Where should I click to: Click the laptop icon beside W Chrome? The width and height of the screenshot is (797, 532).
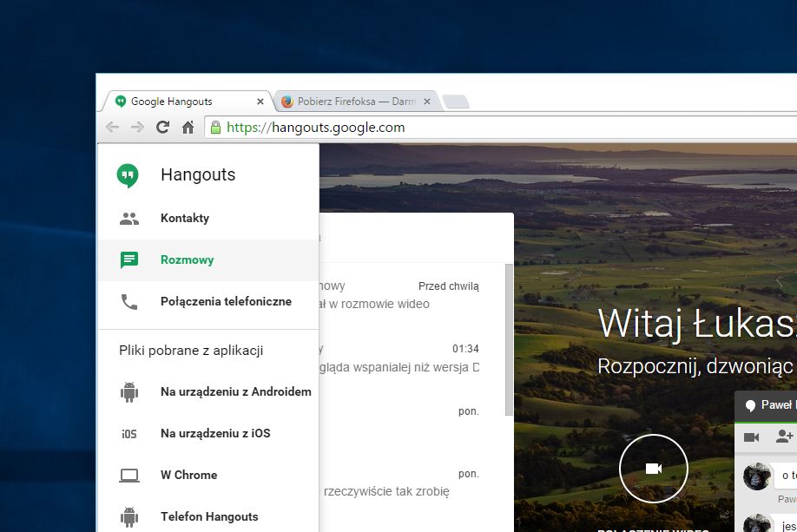129,476
